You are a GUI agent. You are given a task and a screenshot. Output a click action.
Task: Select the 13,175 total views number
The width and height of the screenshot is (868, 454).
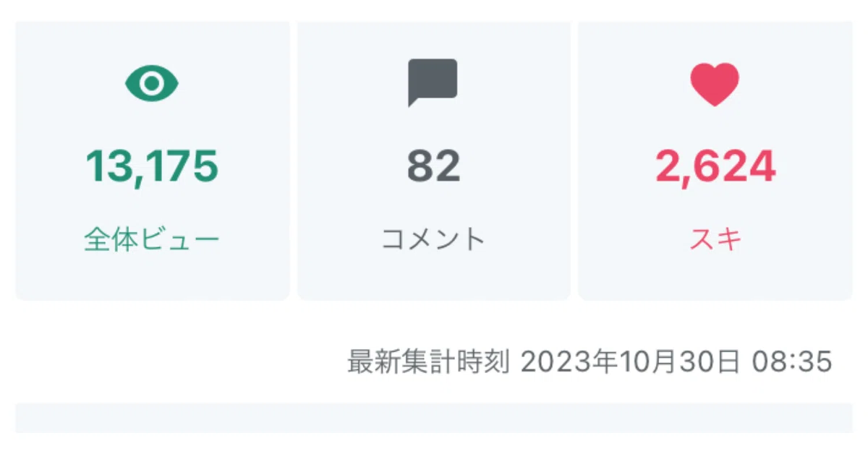click(x=152, y=166)
